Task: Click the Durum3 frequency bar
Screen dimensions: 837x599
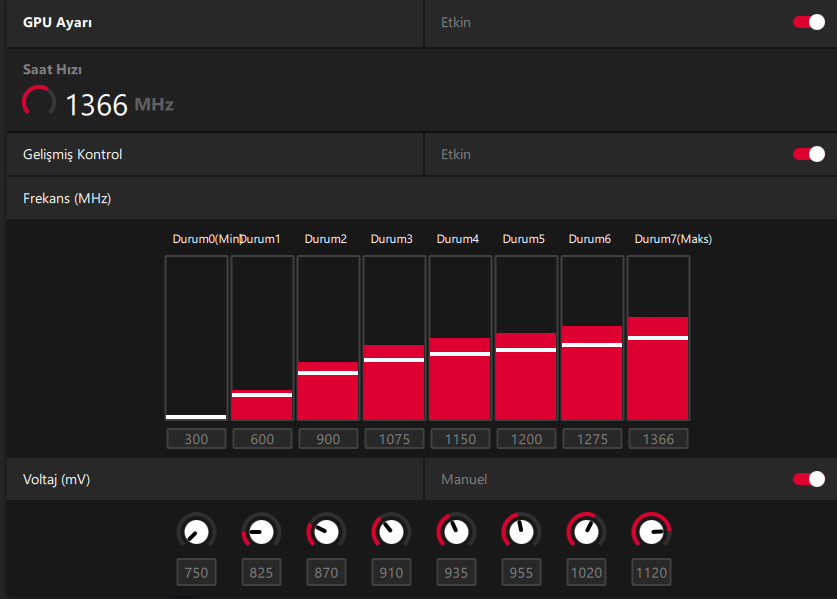Action: pos(394,338)
